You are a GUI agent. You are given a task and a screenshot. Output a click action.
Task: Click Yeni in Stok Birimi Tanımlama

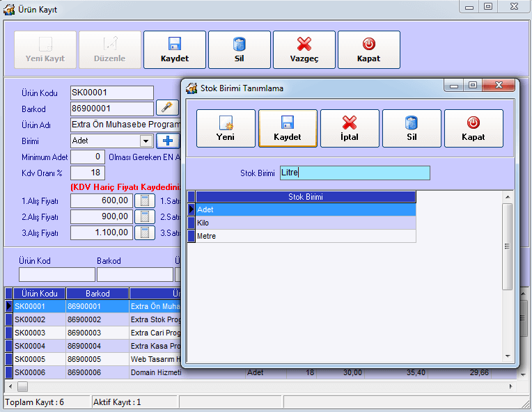point(226,128)
